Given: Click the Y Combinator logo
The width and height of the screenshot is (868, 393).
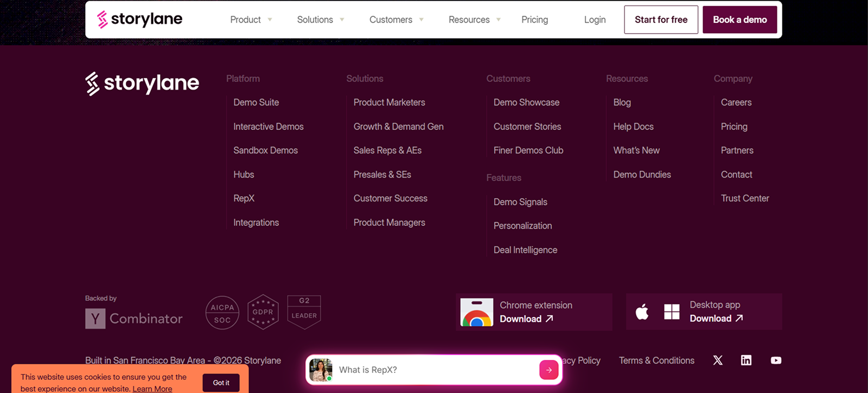Looking at the screenshot, I should (134, 319).
